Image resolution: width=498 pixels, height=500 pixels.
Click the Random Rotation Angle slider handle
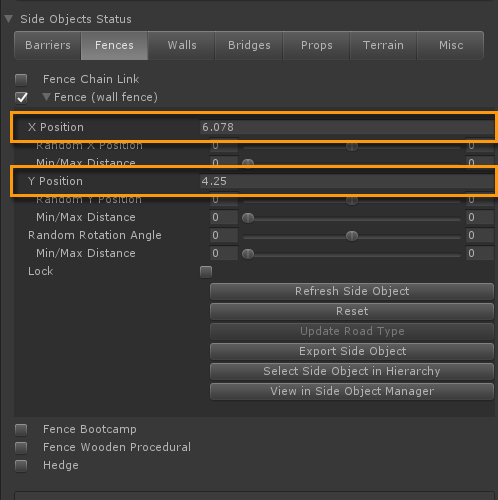352,236
